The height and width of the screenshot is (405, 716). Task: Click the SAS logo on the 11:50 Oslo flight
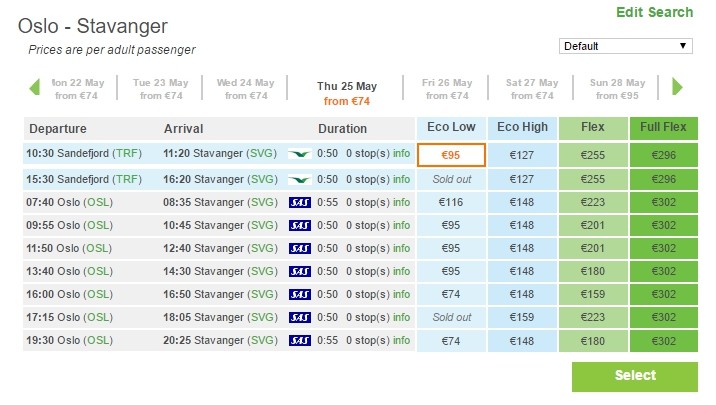pyautogui.click(x=299, y=248)
